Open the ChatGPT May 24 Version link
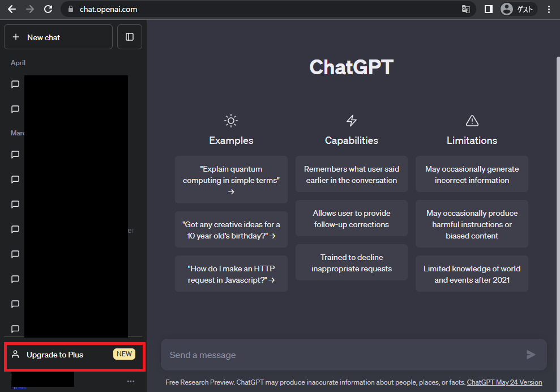Image resolution: width=560 pixels, height=392 pixels. click(504, 382)
